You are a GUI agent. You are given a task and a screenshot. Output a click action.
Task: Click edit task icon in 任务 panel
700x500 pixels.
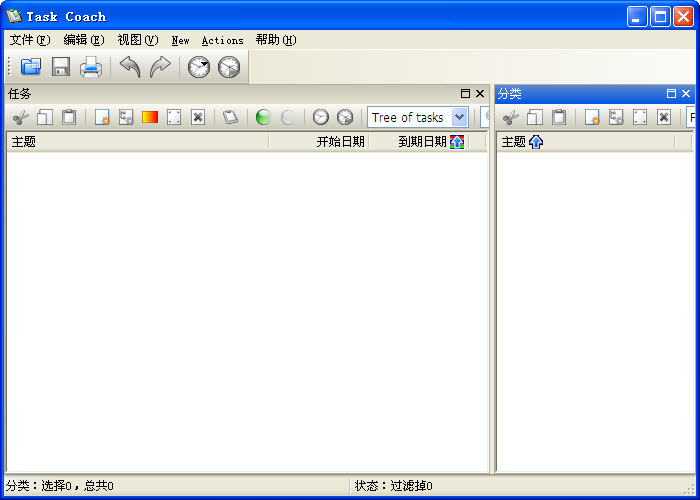(174, 117)
